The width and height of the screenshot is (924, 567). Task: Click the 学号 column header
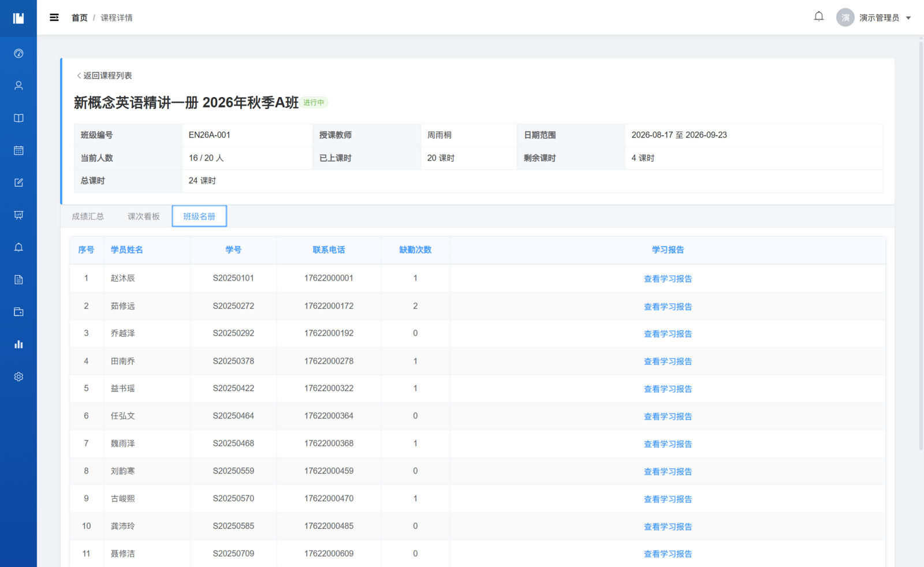[x=233, y=250]
